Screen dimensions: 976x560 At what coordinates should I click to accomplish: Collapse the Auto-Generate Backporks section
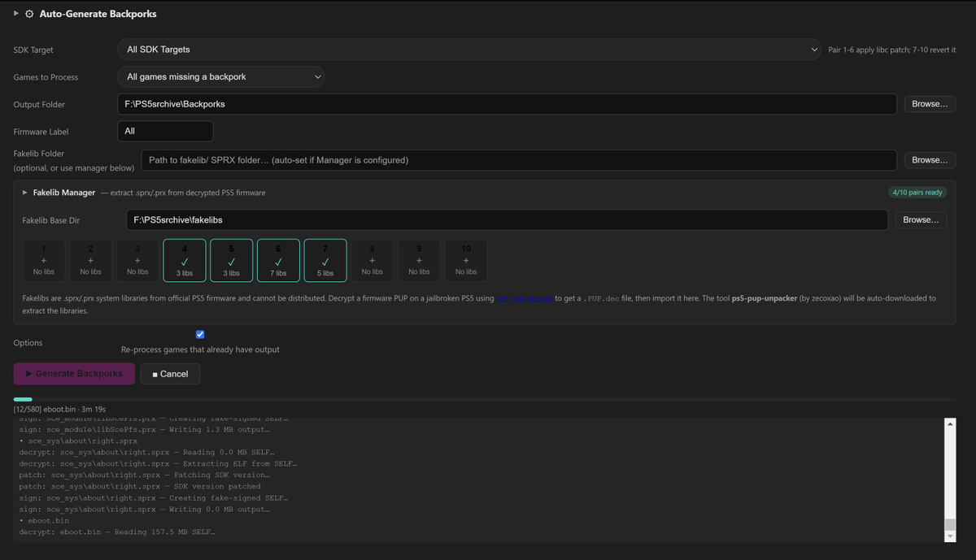[x=16, y=14]
